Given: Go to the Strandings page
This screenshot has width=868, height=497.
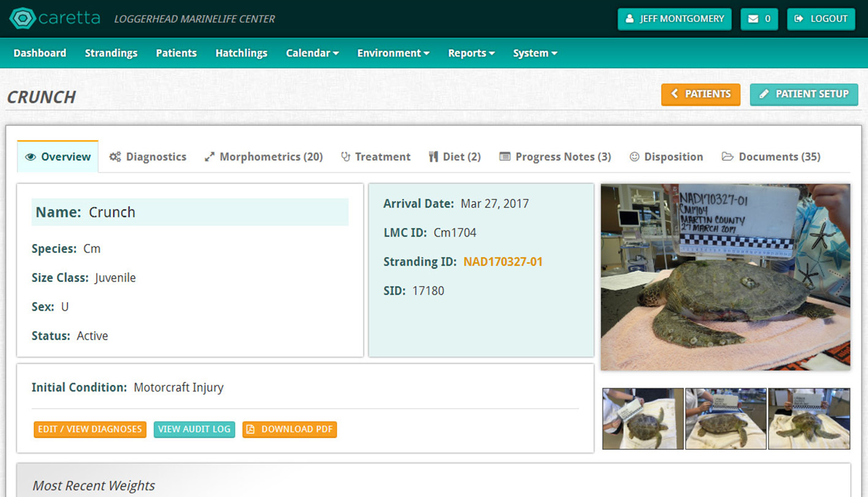Looking at the screenshot, I should pos(111,53).
